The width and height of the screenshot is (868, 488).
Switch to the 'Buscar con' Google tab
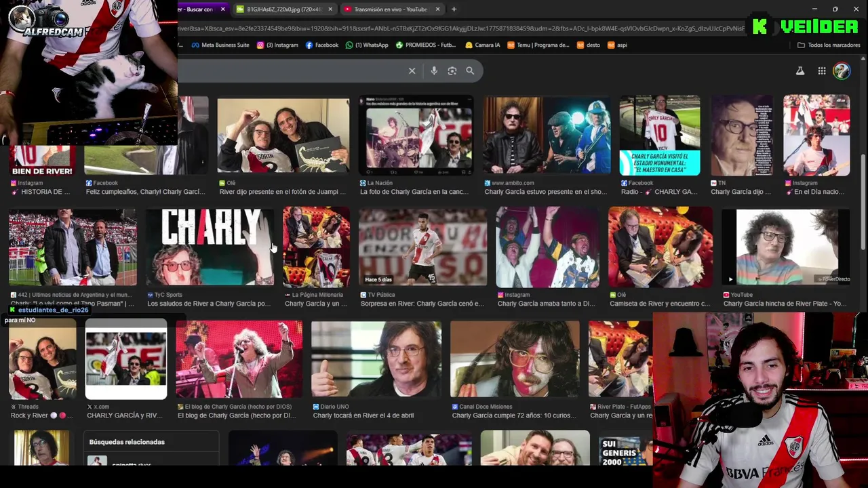click(x=199, y=9)
